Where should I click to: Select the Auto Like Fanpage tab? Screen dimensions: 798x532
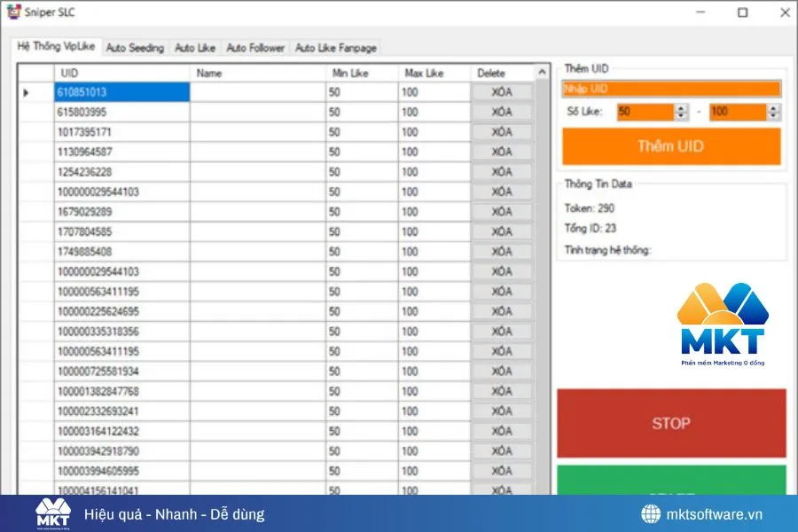pyautogui.click(x=336, y=48)
